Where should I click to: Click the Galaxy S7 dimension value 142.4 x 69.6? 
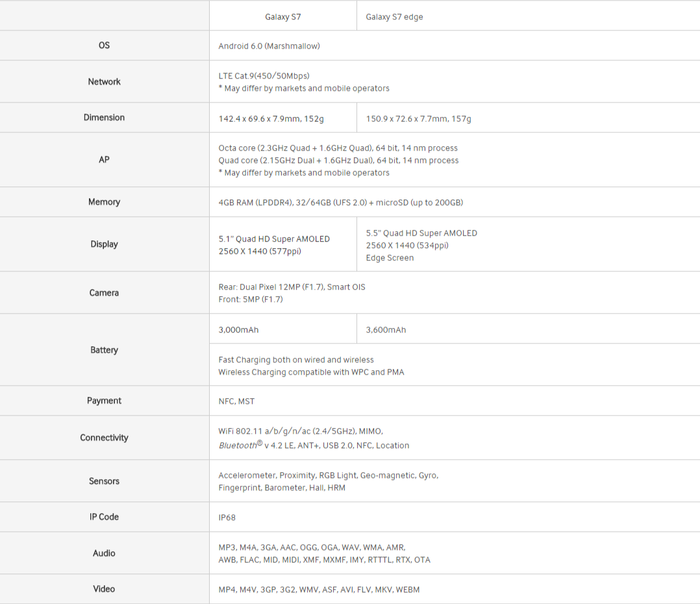click(x=271, y=119)
